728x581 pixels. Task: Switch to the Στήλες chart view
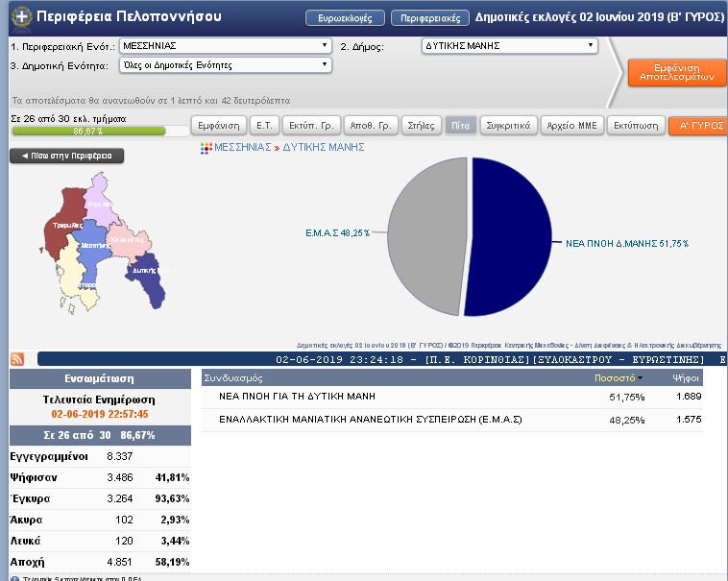pos(421,126)
